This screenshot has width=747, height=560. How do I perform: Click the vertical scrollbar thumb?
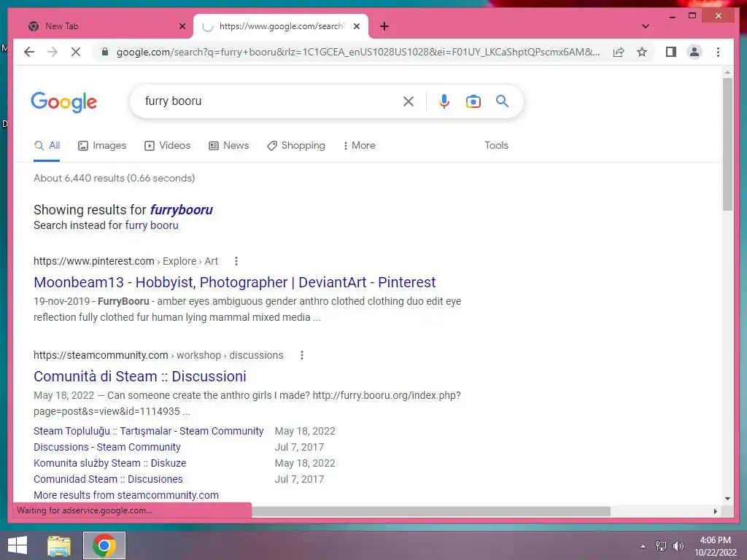click(727, 144)
